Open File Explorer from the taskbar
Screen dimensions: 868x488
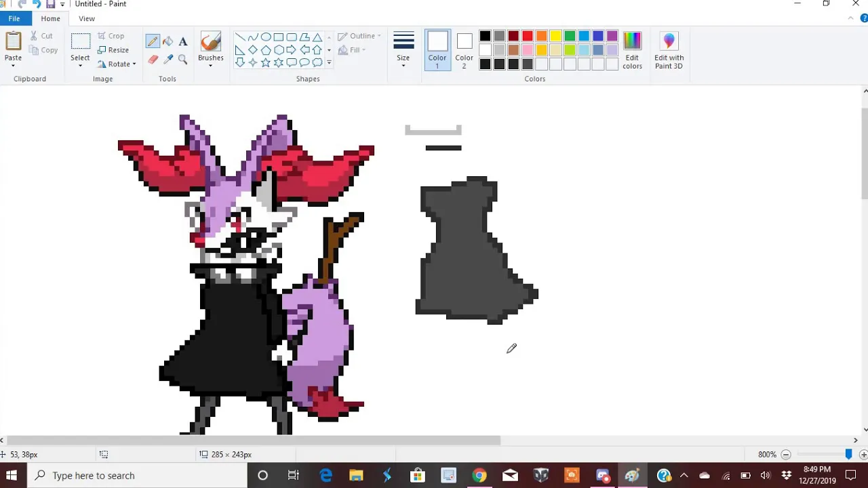coord(356,475)
